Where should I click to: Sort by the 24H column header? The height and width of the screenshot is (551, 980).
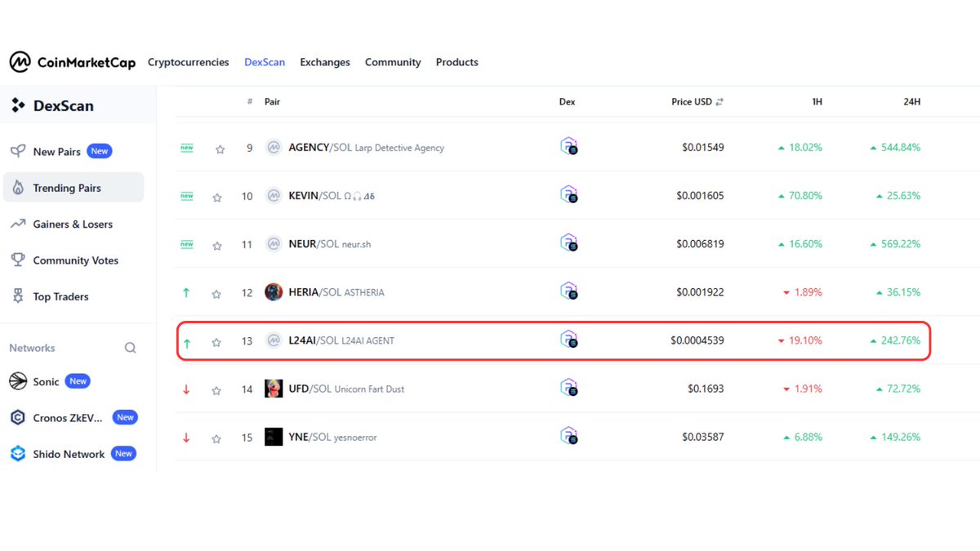coord(911,102)
